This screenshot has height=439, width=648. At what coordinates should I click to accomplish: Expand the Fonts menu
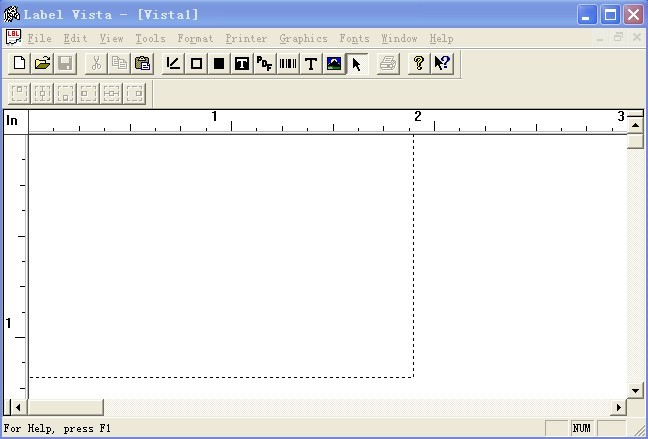point(354,39)
